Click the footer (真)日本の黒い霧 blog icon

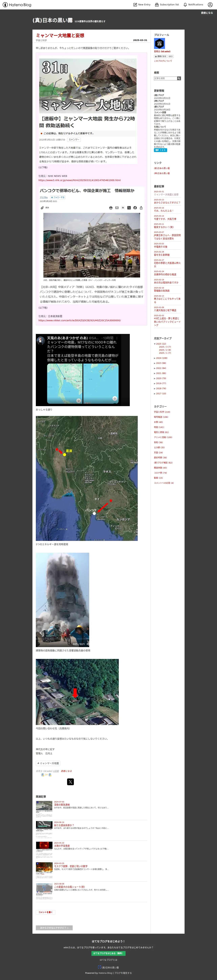click(x=100, y=967)
